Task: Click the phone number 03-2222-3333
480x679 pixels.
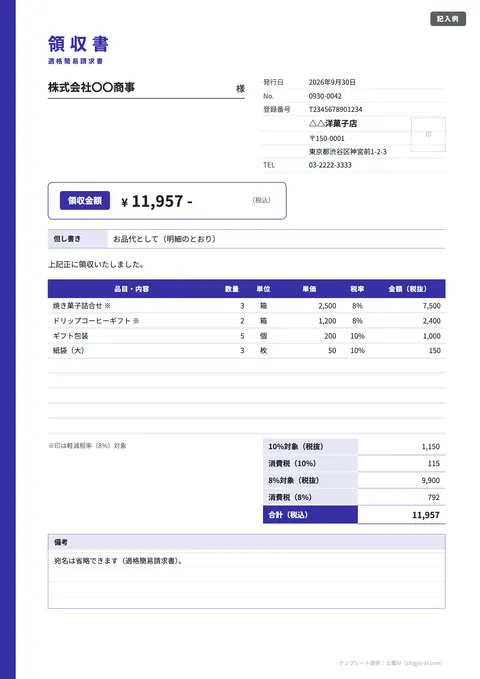Action: [x=330, y=165]
